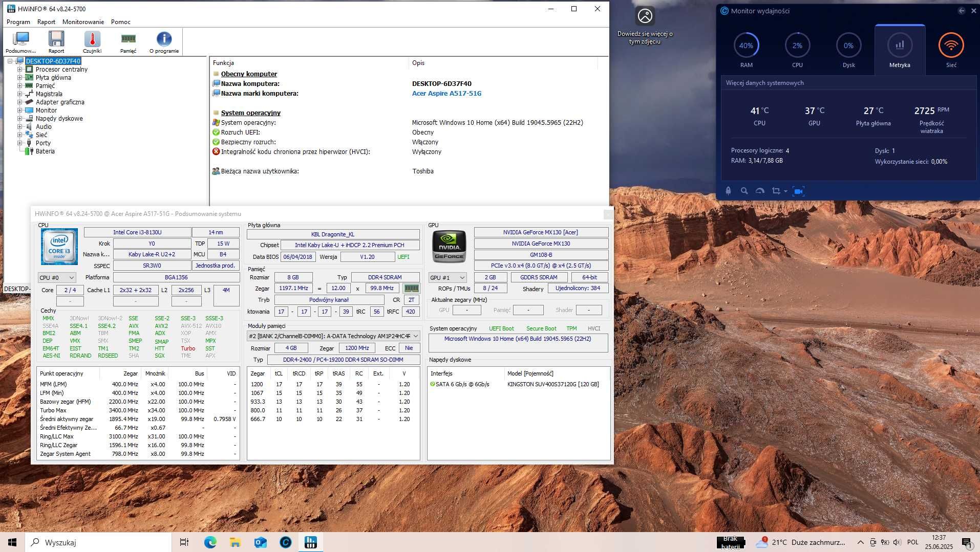The width and height of the screenshot is (980, 552).
Task: Click the HWiNFO taskbar icon
Action: (x=310, y=542)
